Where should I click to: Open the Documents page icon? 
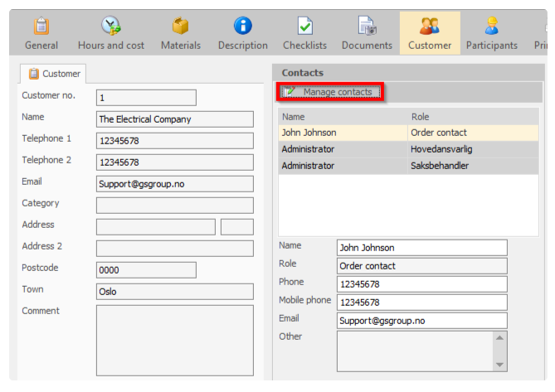(367, 26)
